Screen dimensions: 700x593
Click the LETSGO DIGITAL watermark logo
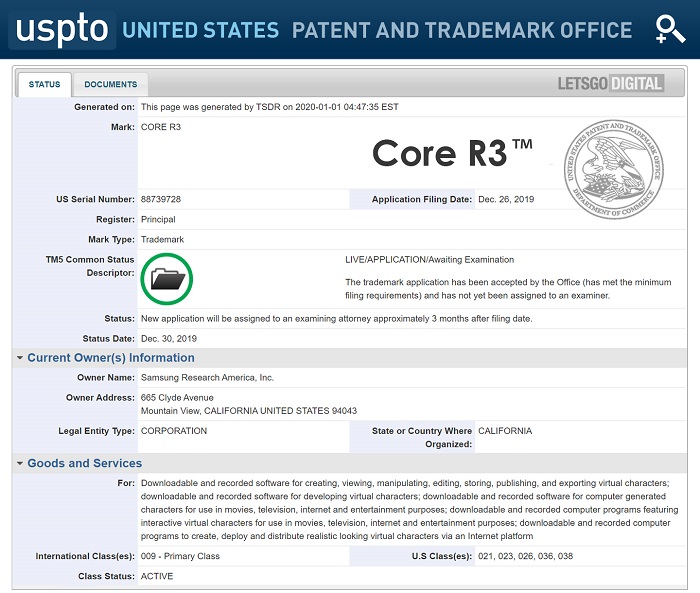click(x=609, y=84)
